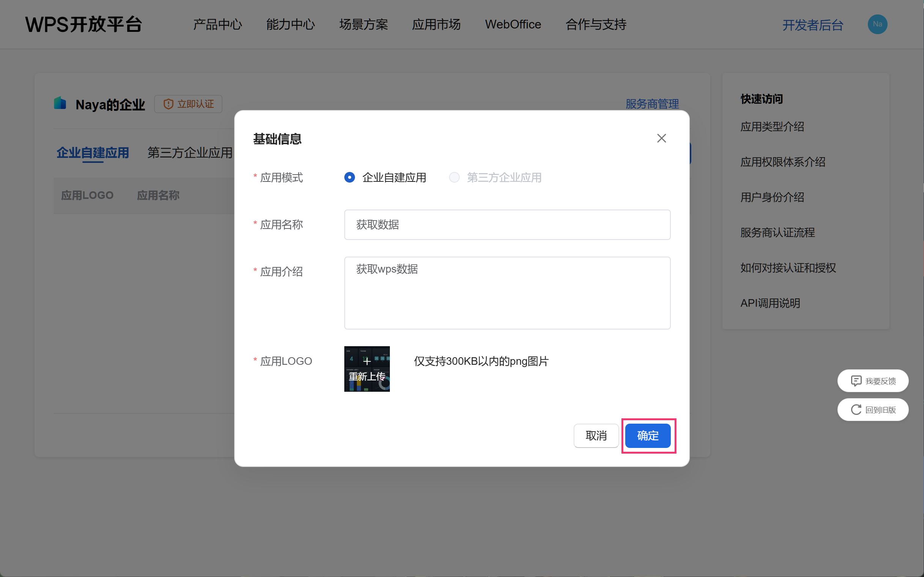This screenshot has width=924, height=577.
Task: Switch to the 企业自建应用 tab
Action: click(93, 153)
